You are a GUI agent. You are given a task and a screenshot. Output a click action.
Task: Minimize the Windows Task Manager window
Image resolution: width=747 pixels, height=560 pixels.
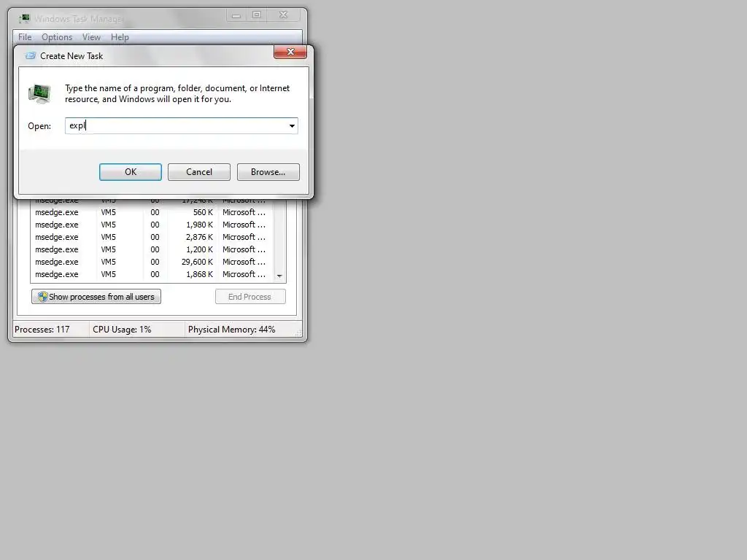pos(236,15)
